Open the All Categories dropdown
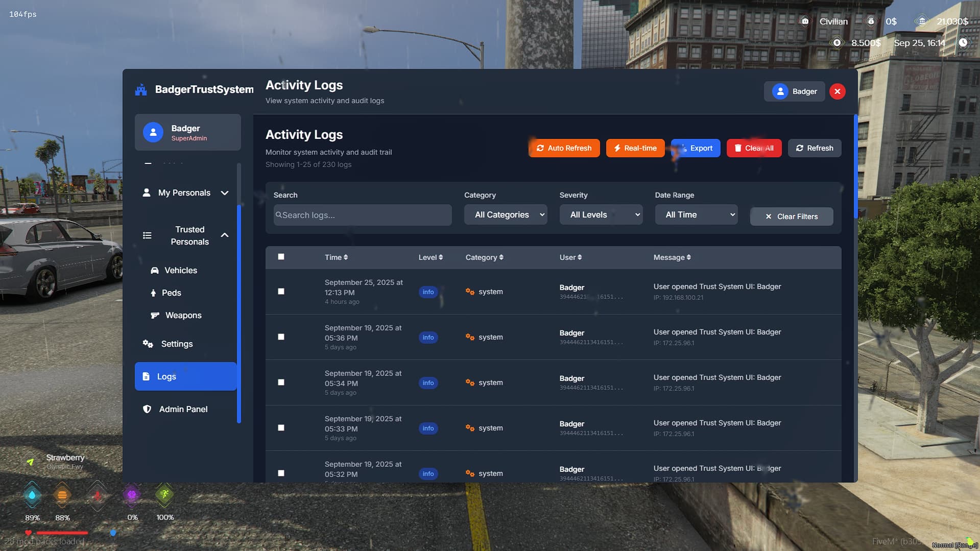The width and height of the screenshot is (980, 551). click(x=505, y=215)
